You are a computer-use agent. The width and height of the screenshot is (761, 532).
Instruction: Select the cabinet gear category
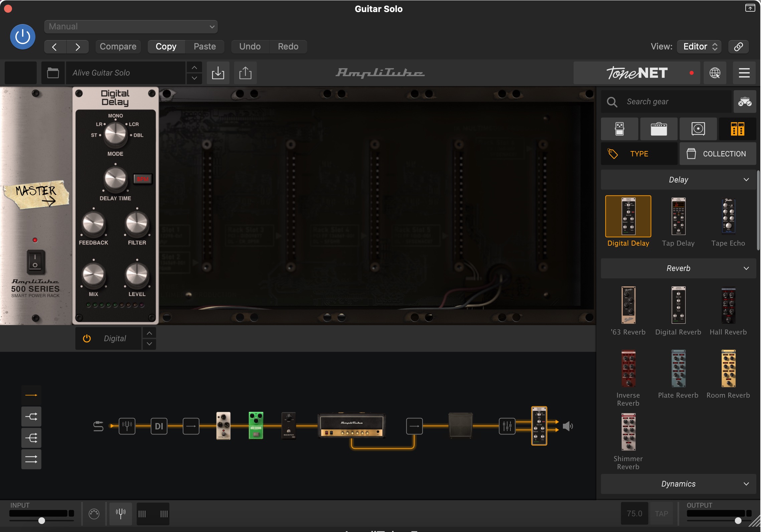pyautogui.click(x=698, y=129)
